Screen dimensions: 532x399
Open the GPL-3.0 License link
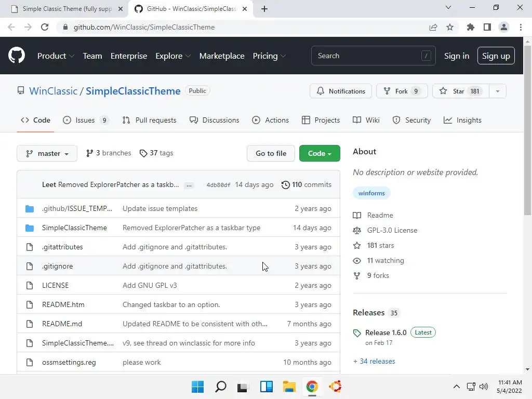(392, 230)
